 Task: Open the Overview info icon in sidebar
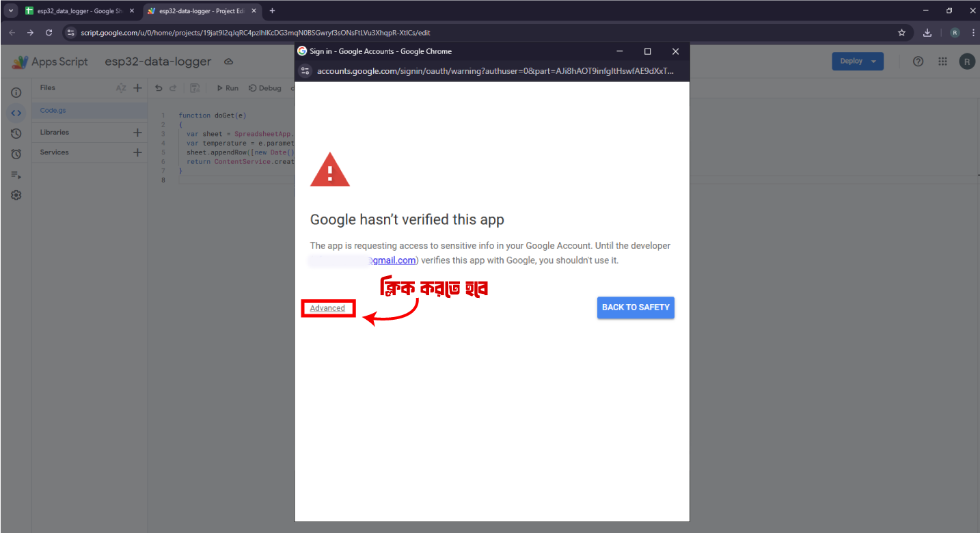[x=16, y=93]
